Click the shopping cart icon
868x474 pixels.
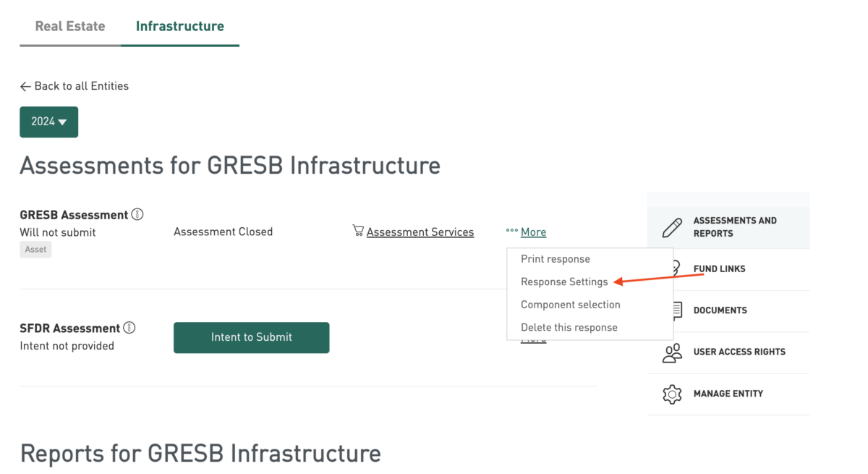pyautogui.click(x=358, y=231)
